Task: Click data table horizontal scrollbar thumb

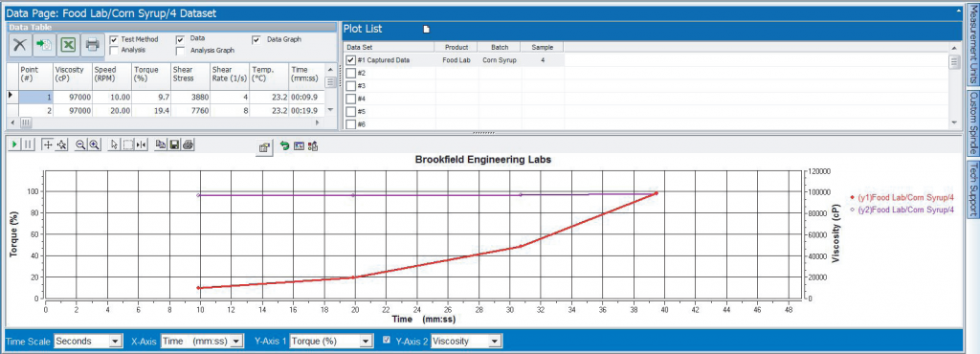Action: point(26,123)
